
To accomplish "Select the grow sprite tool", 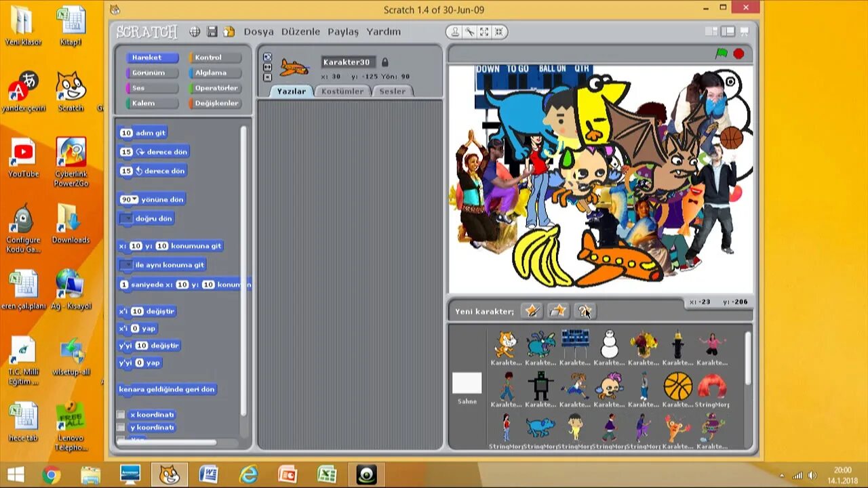I will [484, 32].
